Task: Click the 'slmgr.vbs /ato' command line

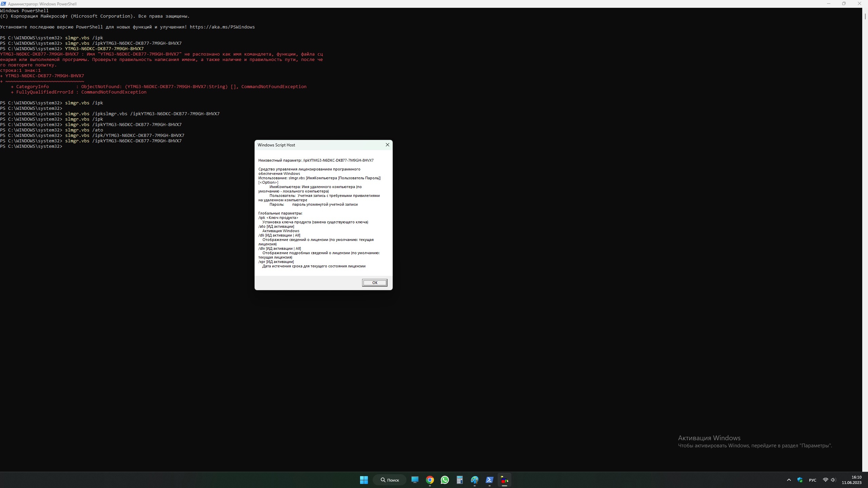Action: (52, 130)
